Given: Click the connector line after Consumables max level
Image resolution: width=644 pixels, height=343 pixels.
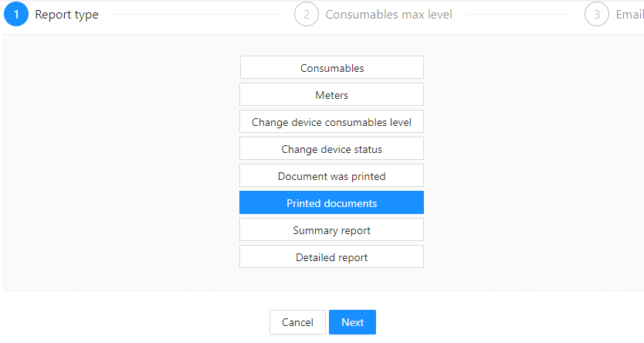Looking at the screenshot, I should [x=518, y=15].
